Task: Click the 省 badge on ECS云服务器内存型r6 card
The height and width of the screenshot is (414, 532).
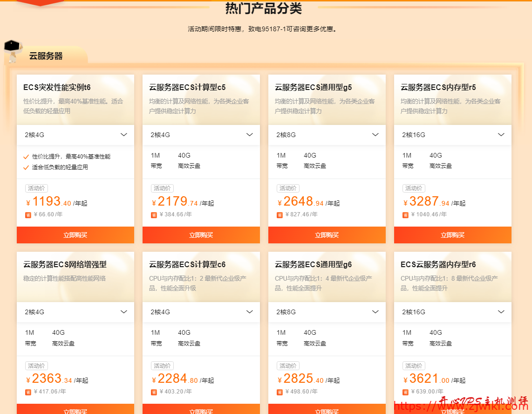Action: click(405, 392)
